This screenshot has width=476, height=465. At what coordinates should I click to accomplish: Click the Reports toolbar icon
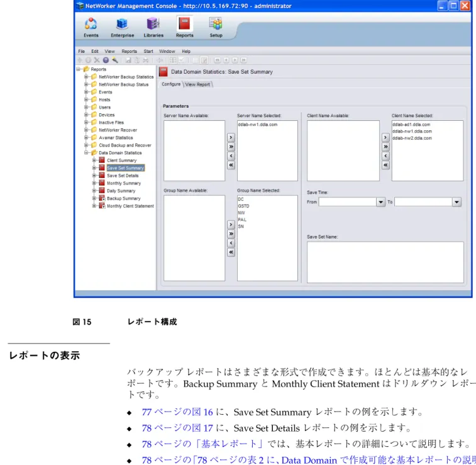tap(185, 27)
